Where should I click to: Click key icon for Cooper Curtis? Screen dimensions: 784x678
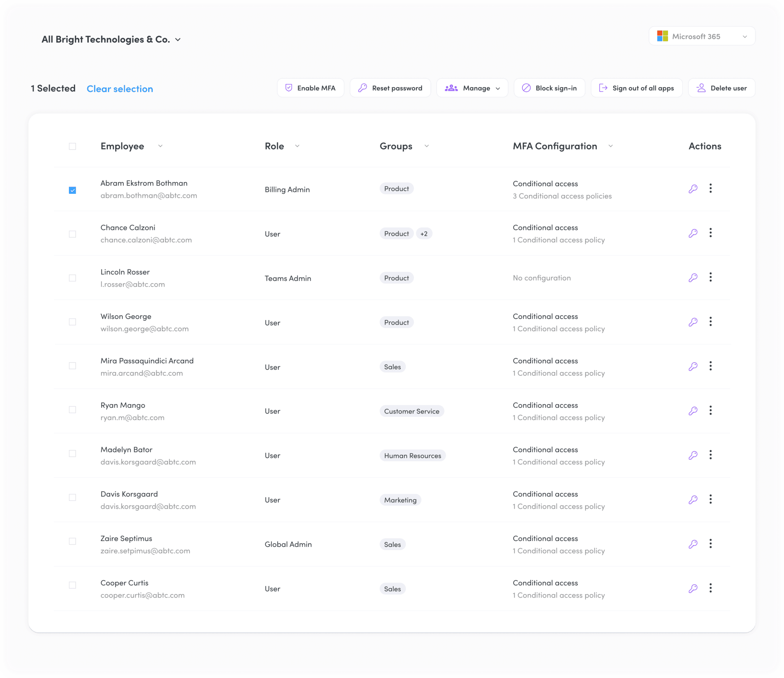pos(693,589)
